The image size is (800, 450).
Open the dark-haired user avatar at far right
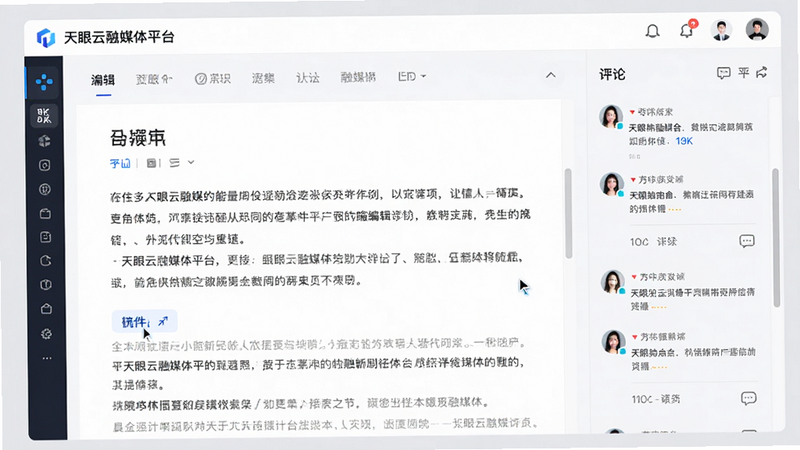[757, 30]
